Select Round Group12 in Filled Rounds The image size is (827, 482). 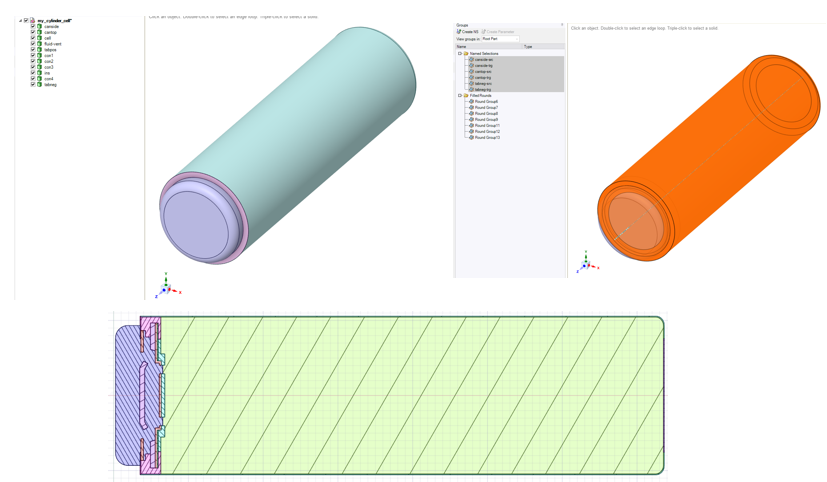487,131
